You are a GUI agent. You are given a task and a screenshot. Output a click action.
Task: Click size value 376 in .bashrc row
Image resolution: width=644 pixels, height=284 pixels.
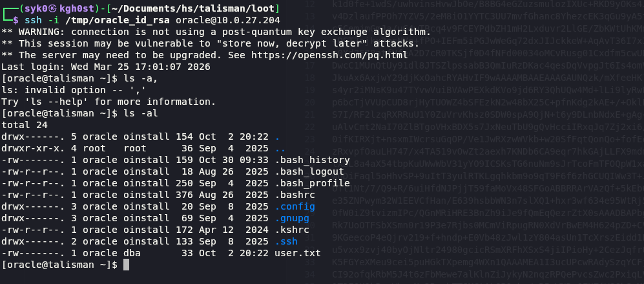184,195
